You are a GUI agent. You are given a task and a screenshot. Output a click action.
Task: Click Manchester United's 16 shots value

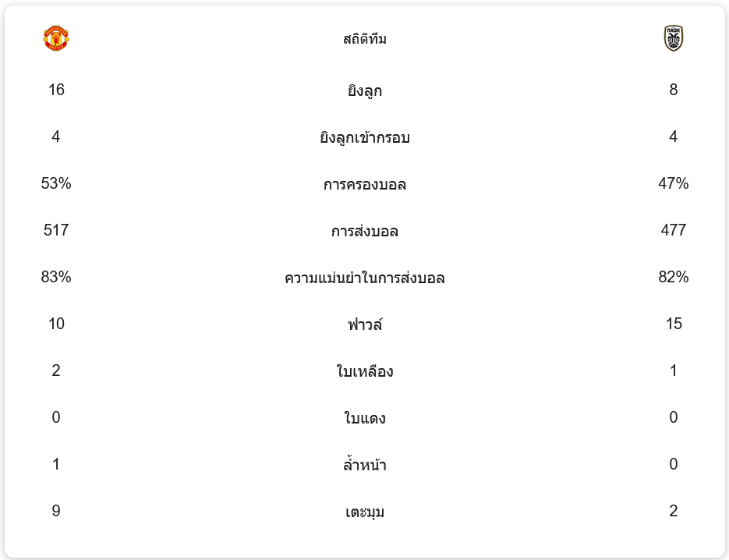(x=56, y=89)
